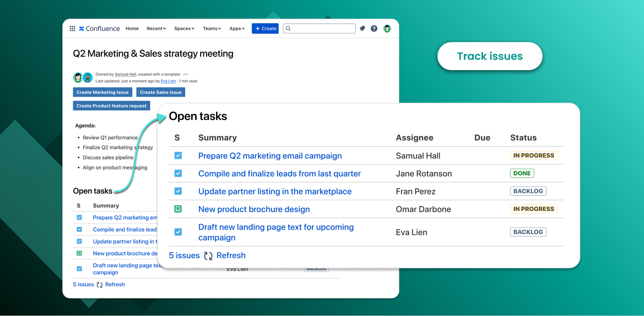The image size is (644, 316).
Task: Click the first owner avatar in the byline
Action: coord(78,77)
